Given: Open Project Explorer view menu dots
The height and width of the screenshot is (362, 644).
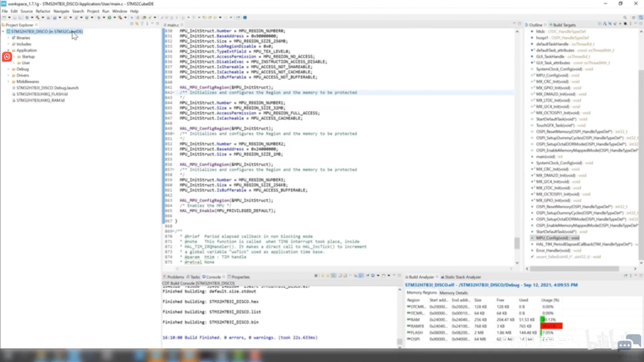Looking at the screenshot, I should click(147, 24).
